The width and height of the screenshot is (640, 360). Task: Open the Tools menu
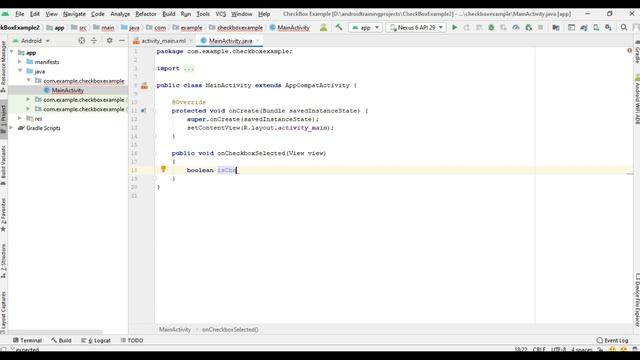click(x=203, y=14)
